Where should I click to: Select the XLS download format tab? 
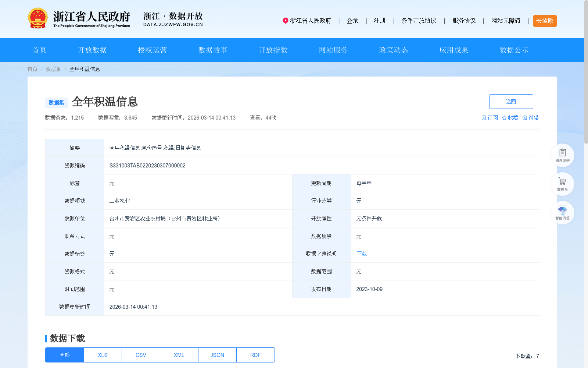pyautogui.click(x=103, y=355)
